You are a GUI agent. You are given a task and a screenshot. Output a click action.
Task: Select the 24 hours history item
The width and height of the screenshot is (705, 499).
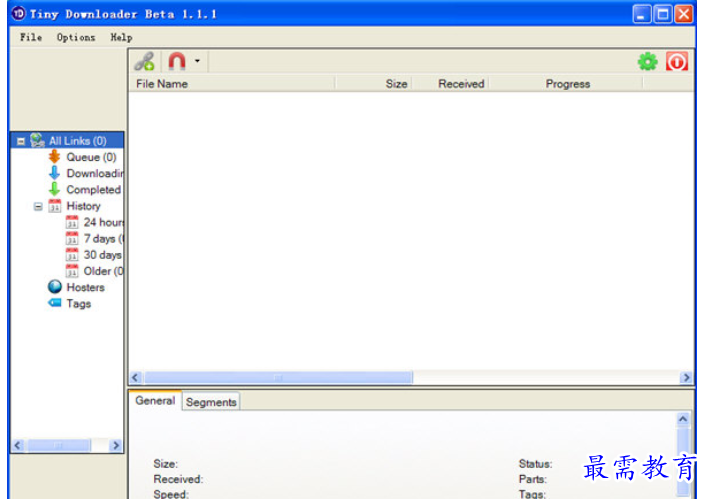tap(103, 222)
